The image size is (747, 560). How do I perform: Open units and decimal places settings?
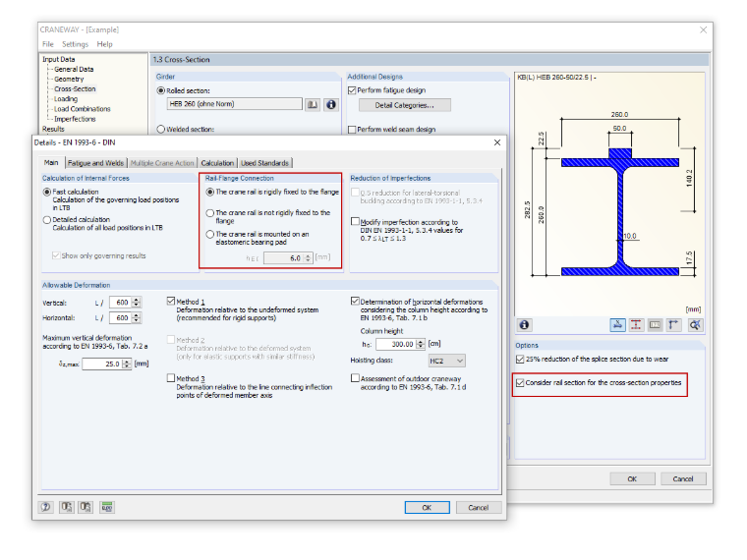click(107, 507)
